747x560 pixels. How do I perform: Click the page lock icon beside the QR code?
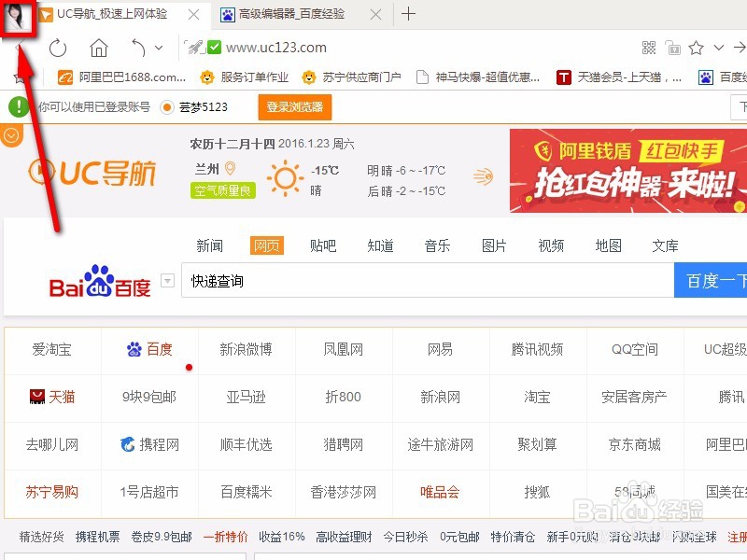tap(672, 48)
